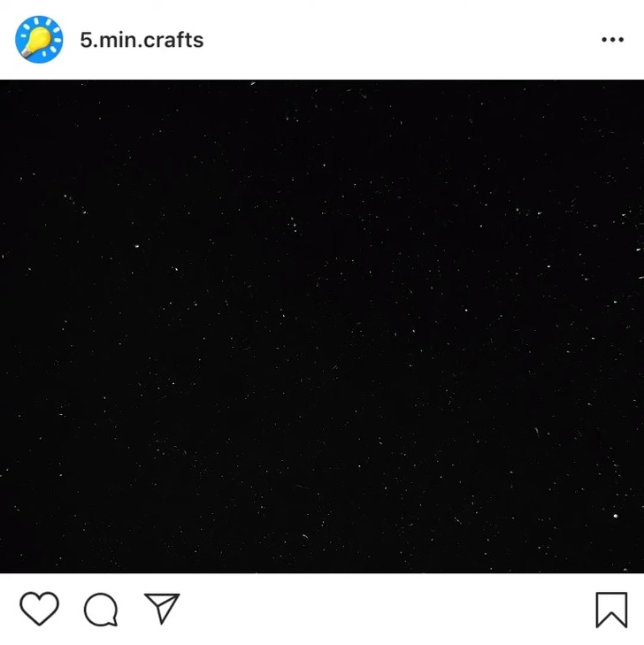Show the report and unfollow options menu

(x=612, y=40)
